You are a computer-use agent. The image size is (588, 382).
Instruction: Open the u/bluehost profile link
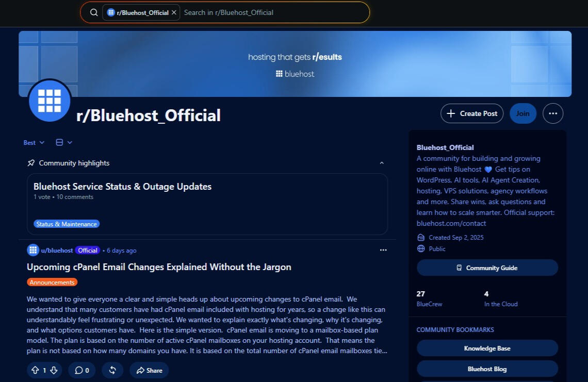(x=57, y=251)
